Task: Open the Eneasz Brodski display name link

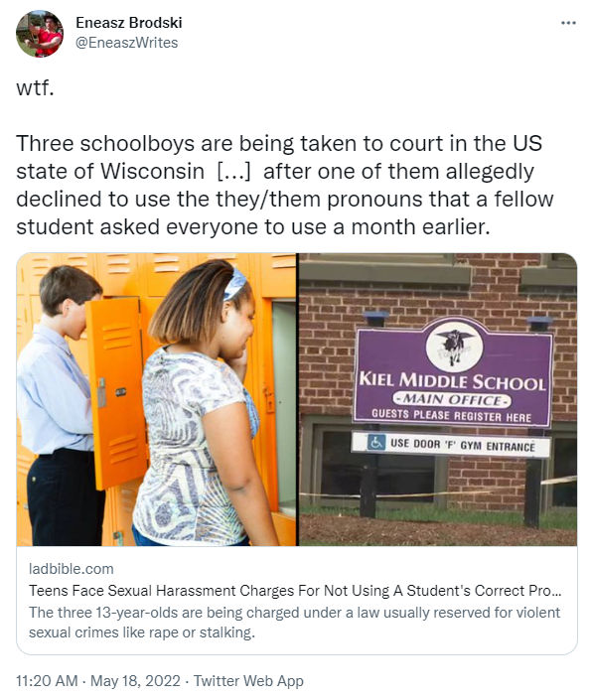Action: [129, 22]
